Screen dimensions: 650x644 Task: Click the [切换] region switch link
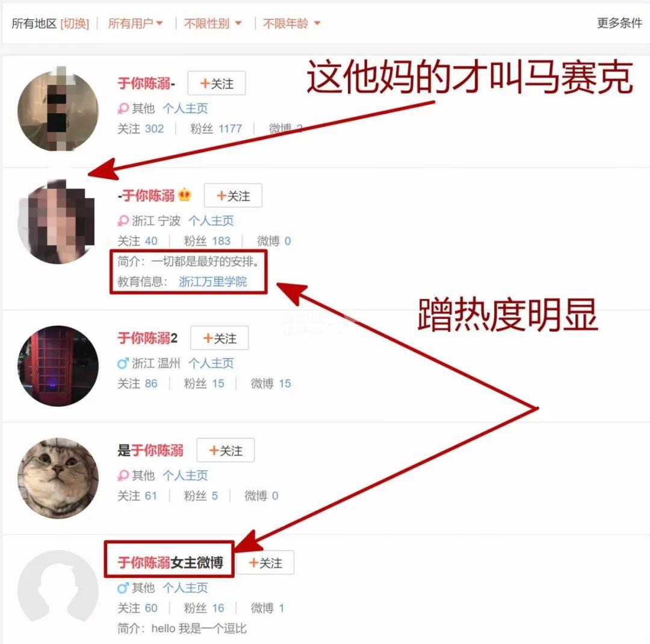click(x=75, y=23)
